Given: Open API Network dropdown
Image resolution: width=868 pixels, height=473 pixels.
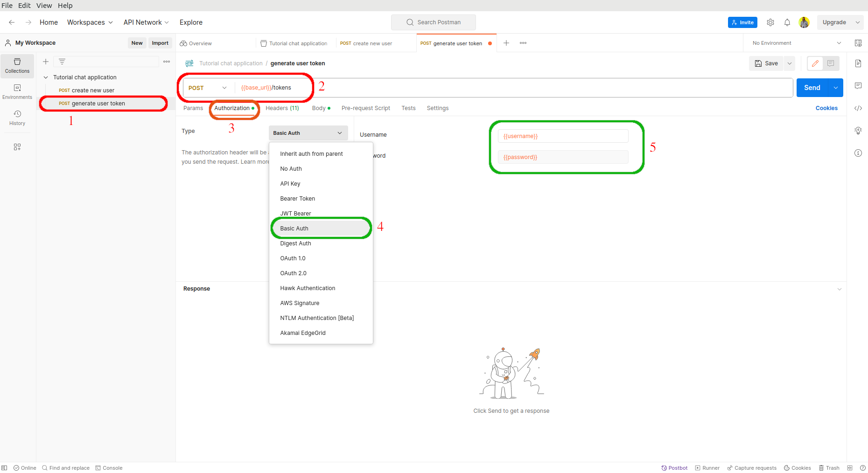Looking at the screenshot, I should pos(146,22).
